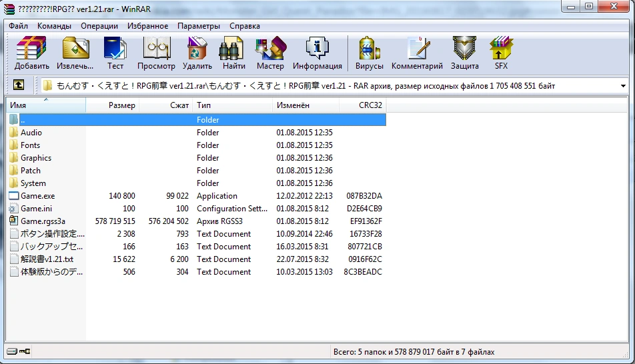The image size is (635, 364).
Task: Click the Game.rgss3a archive file icon
Action: [14, 221]
